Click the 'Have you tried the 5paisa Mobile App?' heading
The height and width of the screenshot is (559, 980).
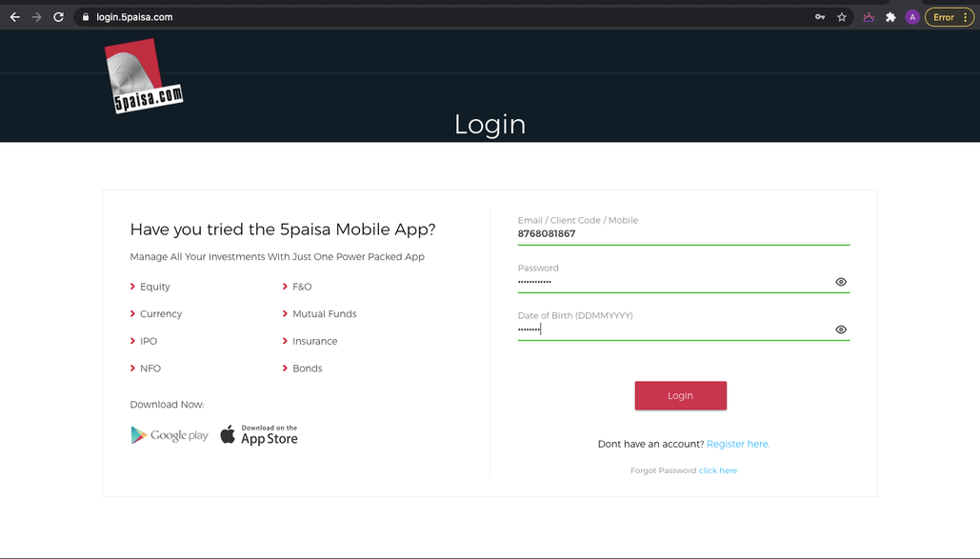(283, 230)
